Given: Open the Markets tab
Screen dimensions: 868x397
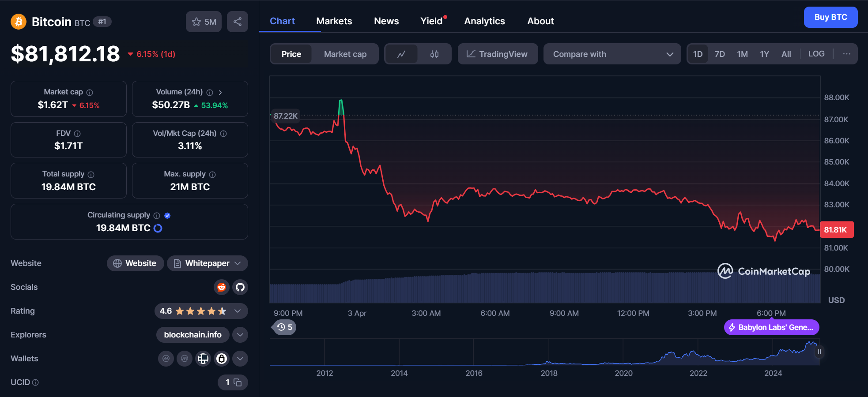Looking at the screenshot, I should point(334,21).
